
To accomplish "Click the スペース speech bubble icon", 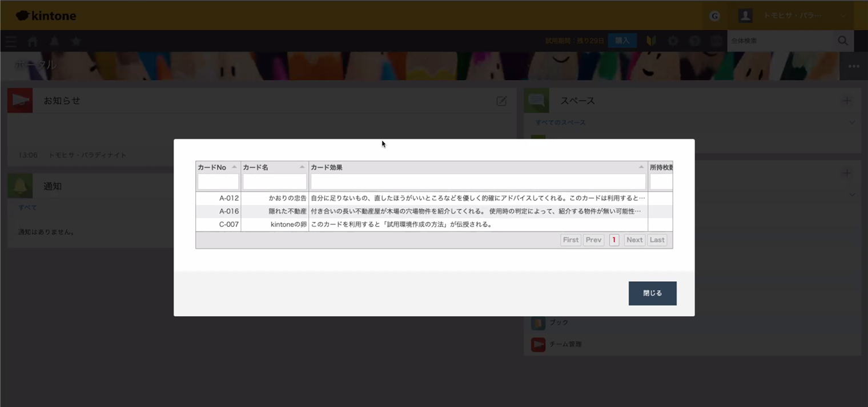I will click(537, 101).
